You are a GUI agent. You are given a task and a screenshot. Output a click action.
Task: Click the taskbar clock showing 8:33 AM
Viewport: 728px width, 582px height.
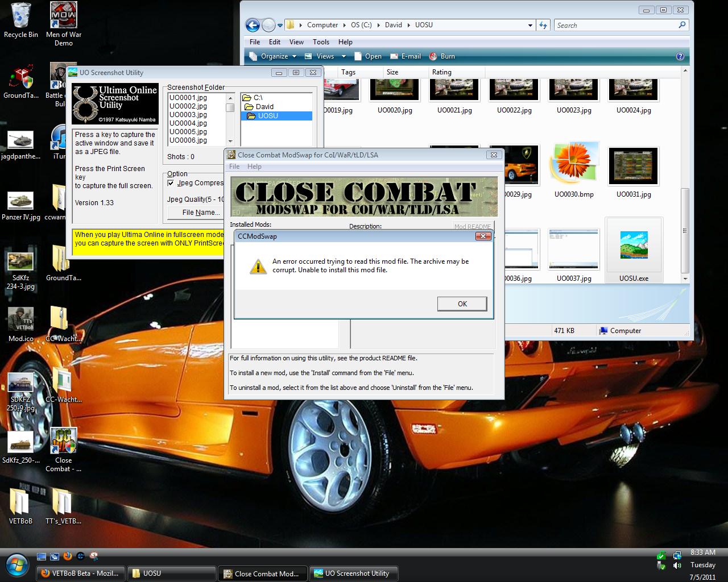(x=703, y=552)
